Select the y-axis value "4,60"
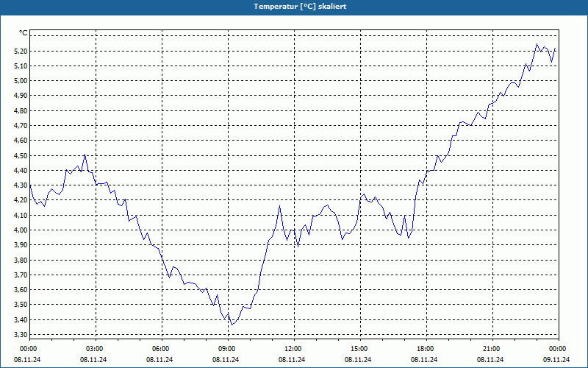The height and width of the screenshot is (368, 588). pos(21,141)
